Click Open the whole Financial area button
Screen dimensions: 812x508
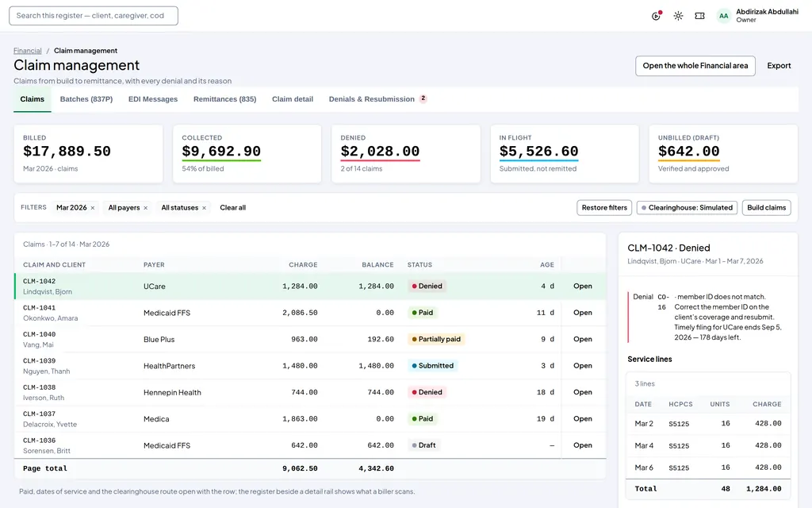click(695, 66)
